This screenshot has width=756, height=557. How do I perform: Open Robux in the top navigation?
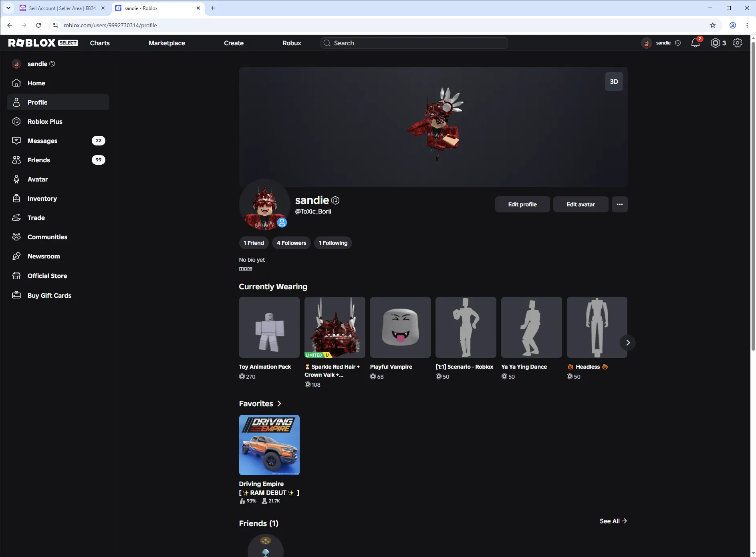click(x=292, y=43)
